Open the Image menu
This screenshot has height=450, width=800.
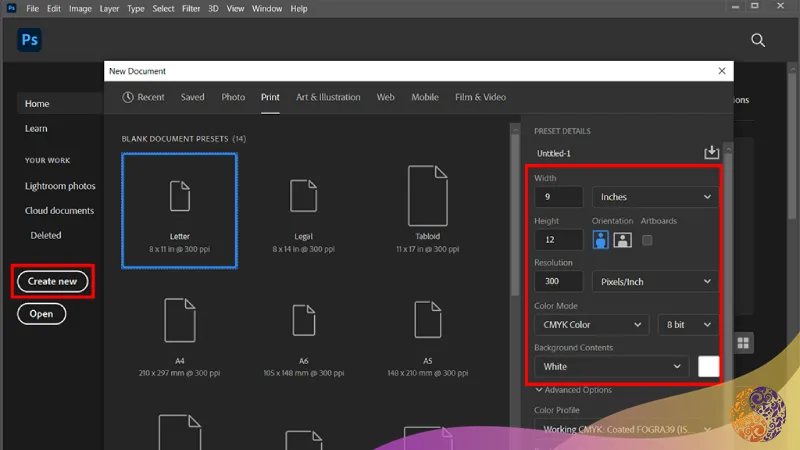[80, 9]
